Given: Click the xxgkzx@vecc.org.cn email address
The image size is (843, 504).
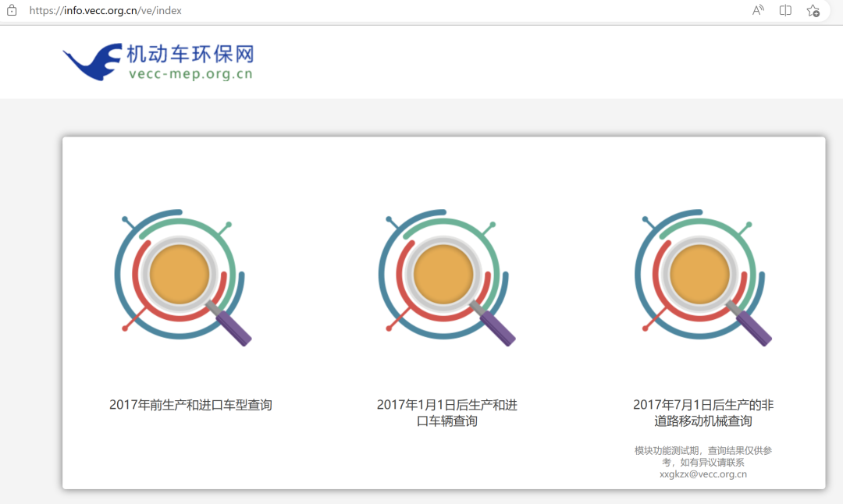Looking at the screenshot, I should pos(703,474).
